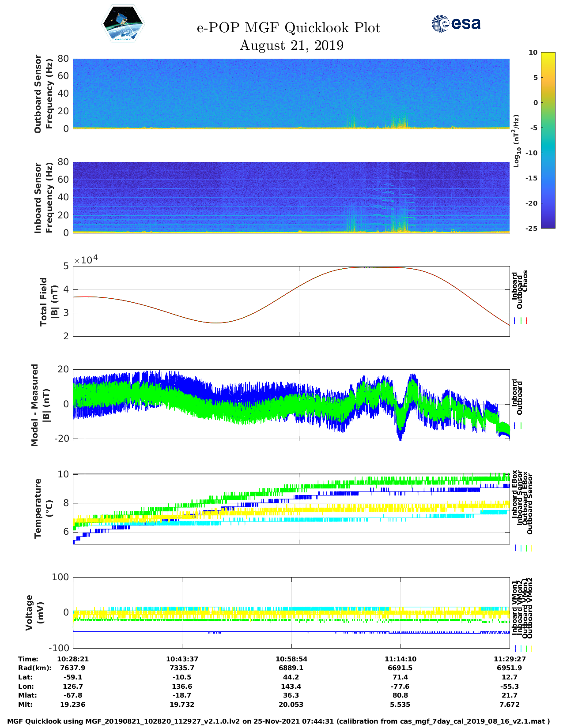Image resolution: width=563 pixels, height=728 pixels.
Task: Click the 11:29:27 time label
Action: tap(509, 659)
